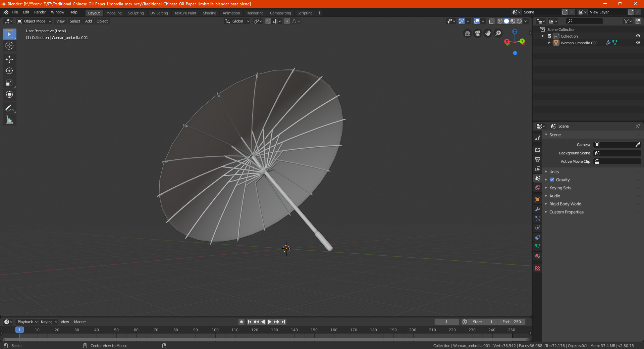Select the Annotate tool
Viewport: 644px width, 349px height.
tap(9, 108)
